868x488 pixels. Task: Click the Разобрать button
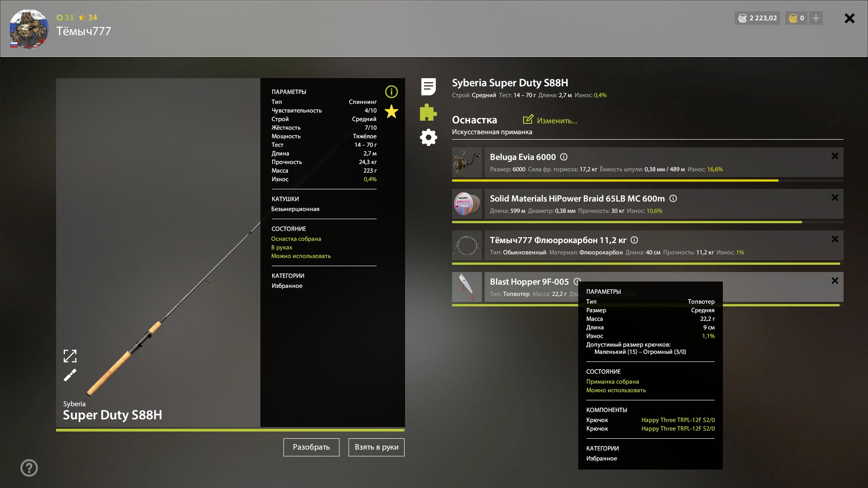[311, 447]
